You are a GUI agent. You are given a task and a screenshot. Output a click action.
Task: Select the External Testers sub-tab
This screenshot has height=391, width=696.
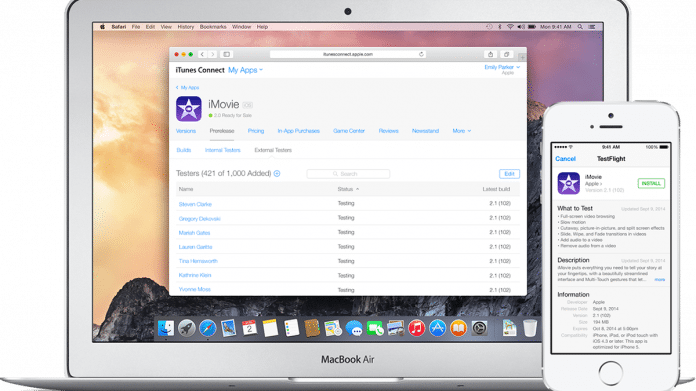point(273,150)
